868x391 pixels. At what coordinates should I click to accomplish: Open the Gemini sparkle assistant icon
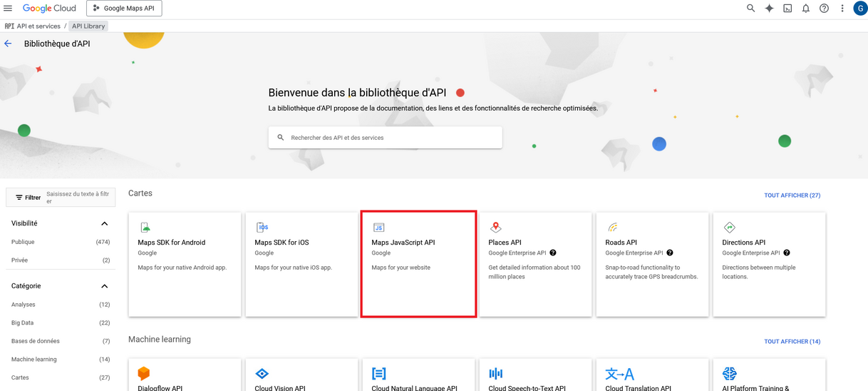[769, 9]
